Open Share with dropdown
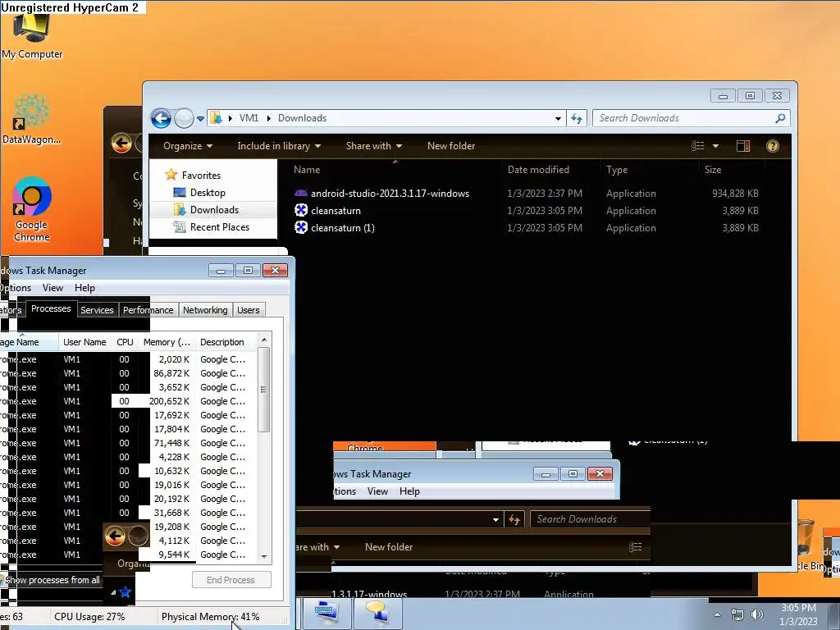This screenshot has width=840, height=630. [x=374, y=146]
